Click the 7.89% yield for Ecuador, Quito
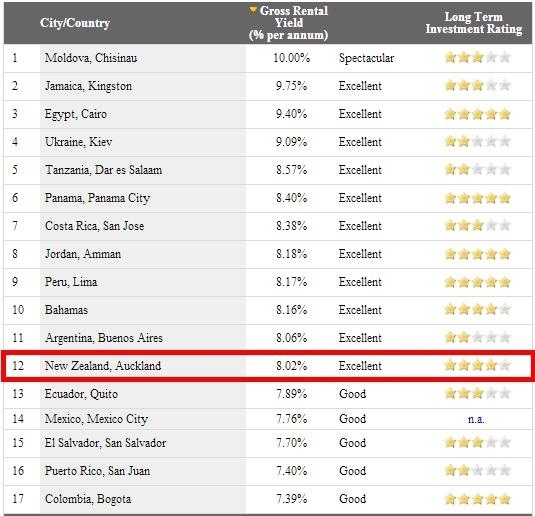Image resolution: width=535 pixels, height=516 pixels. (292, 394)
